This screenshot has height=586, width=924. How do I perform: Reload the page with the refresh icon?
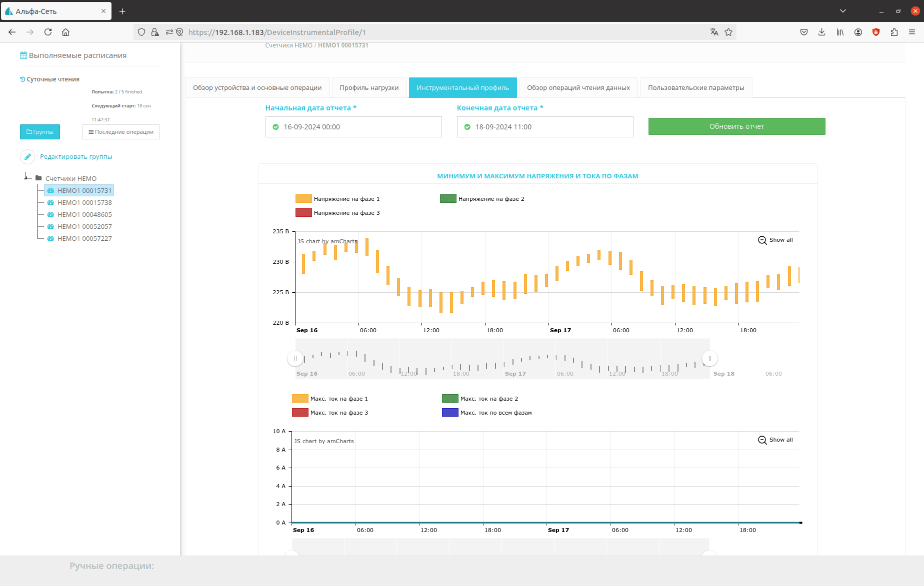click(x=48, y=32)
